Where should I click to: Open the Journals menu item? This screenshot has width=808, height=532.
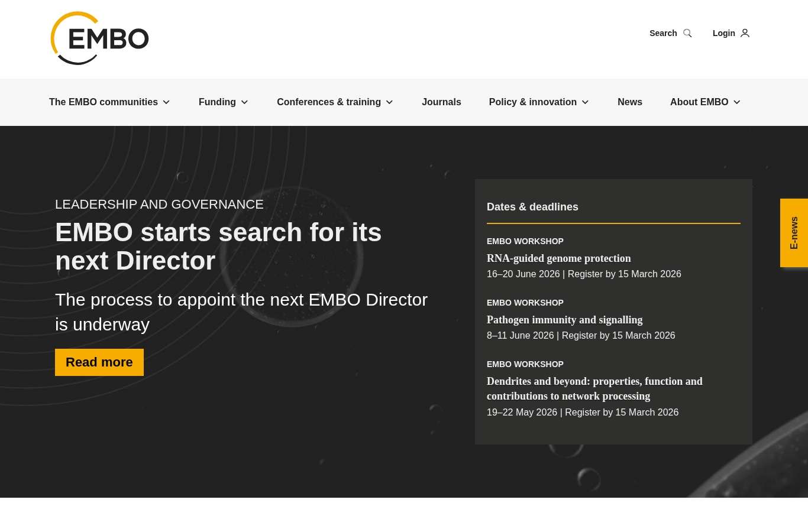pyautogui.click(x=441, y=102)
